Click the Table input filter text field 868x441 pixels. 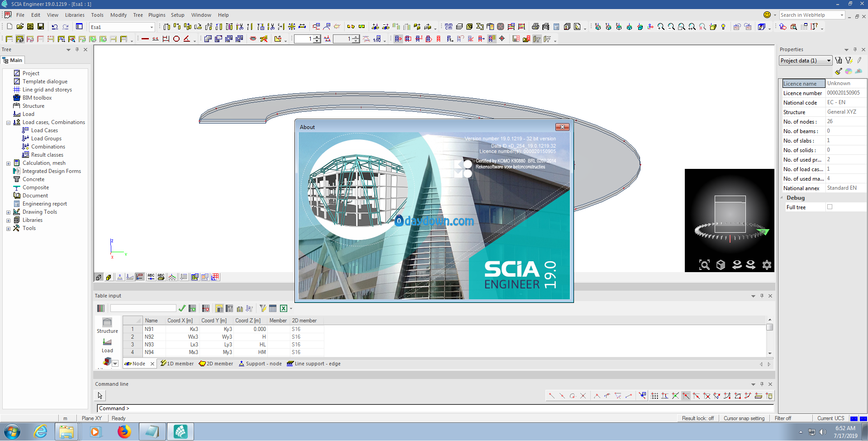pos(143,308)
